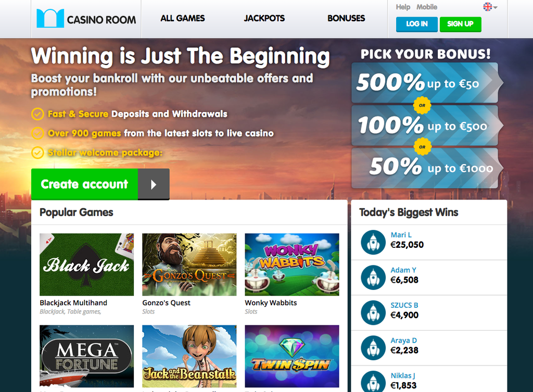Open the Help link
The image size is (533, 392).
pyautogui.click(x=403, y=7)
